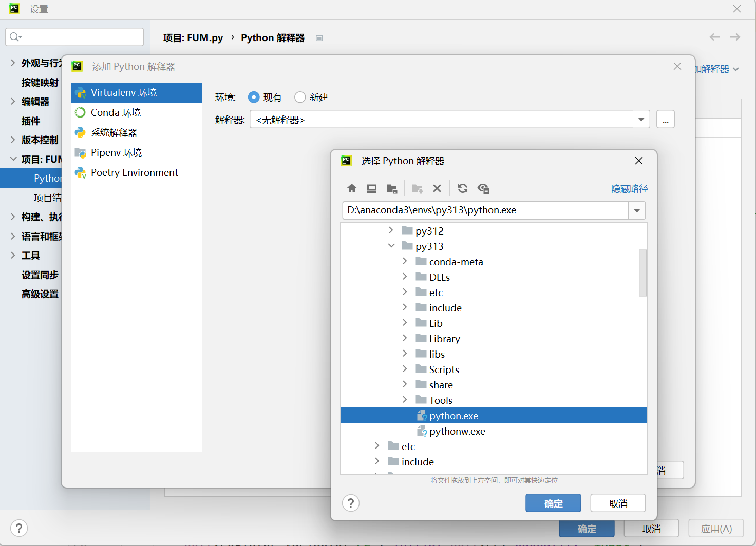Expand Tools settings category
Viewport: 756px width, 546px height.
click(x=13, y=255)
